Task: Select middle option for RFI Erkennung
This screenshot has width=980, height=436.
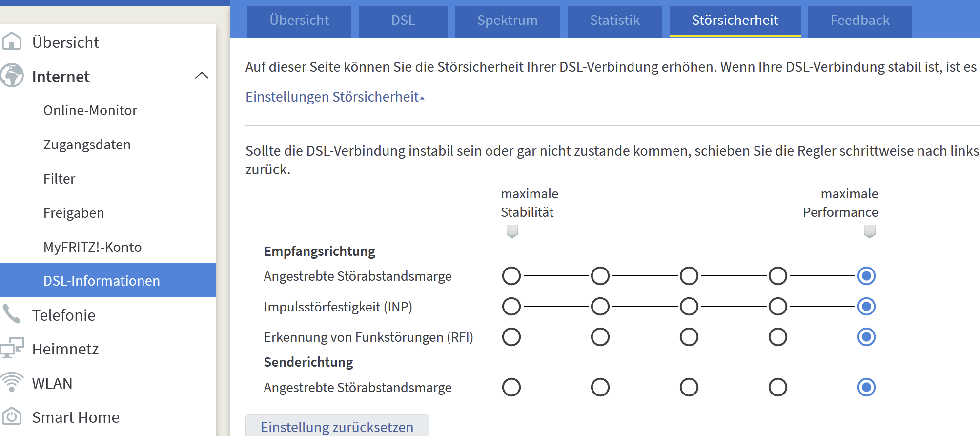Action: (689, 337)
